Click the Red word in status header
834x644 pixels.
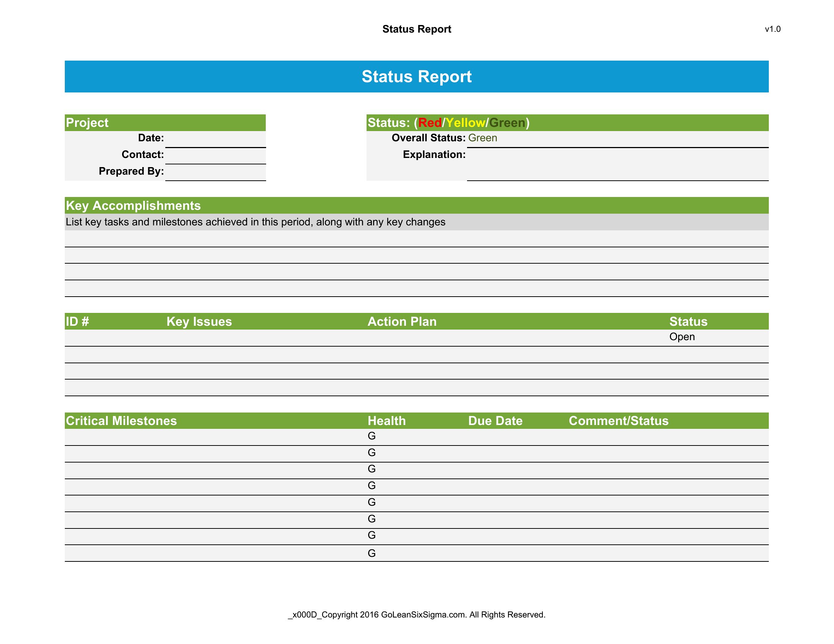[x=430, y=122]
